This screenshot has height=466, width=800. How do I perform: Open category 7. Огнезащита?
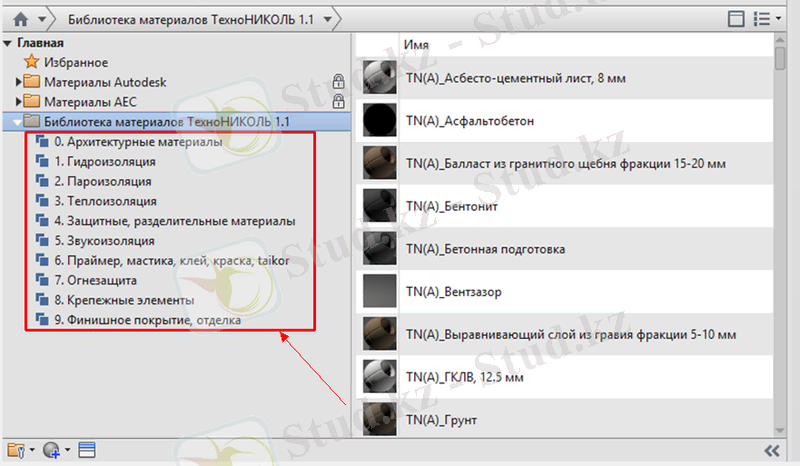[x=95, y=280]
